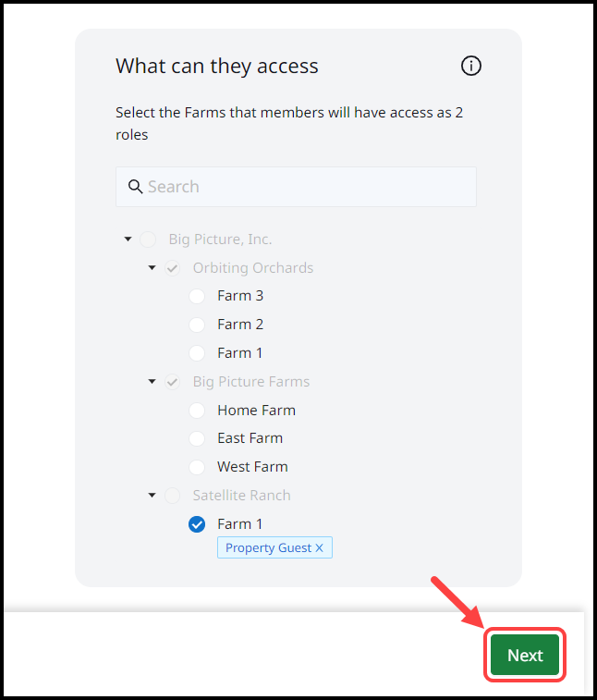
Task: Click the info icon beside heading
Action: pyautogui.click(x=471, y=66)
